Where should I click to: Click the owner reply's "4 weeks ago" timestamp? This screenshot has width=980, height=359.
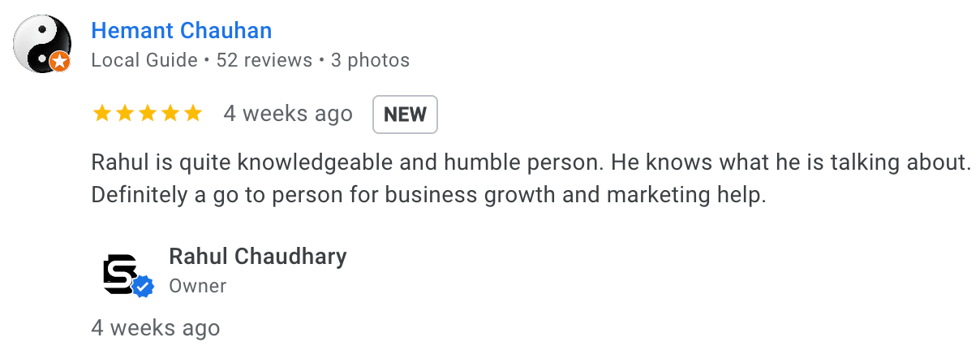pos(155,328)
